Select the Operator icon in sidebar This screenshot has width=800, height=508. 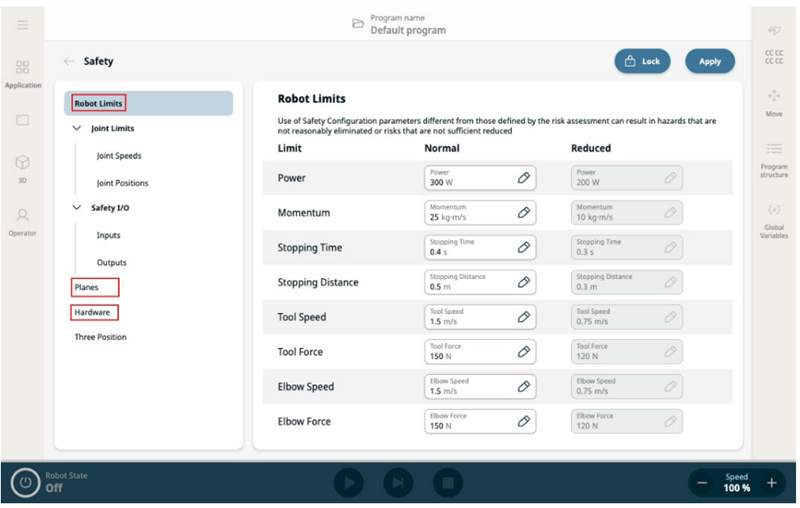click(22, 219)
